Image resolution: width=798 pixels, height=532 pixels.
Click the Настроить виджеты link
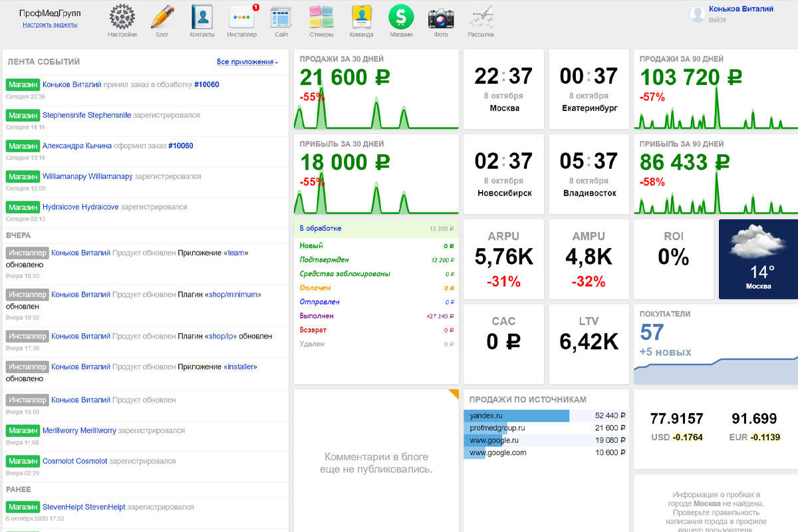(50, 25)
